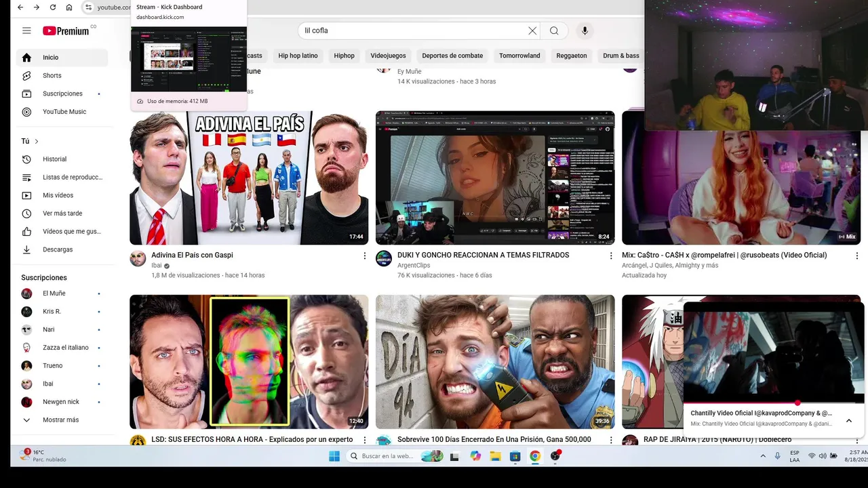Select the Hip hop latino filter chip
Image resolution: width=868 pixels, height=488 pixels.
coord(298,56)
